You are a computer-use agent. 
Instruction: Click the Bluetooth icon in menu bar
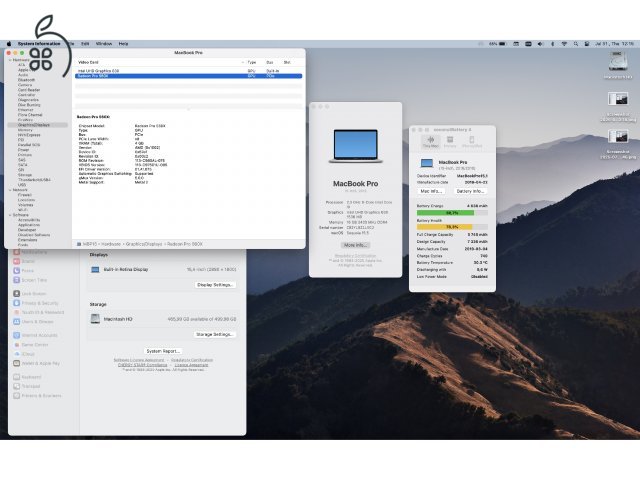(553, 44)
